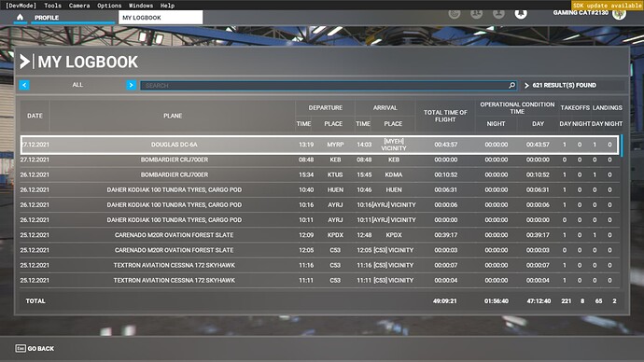Click the DATE column header
Screen dimensions: 644x362
click(x=35, y=116)
